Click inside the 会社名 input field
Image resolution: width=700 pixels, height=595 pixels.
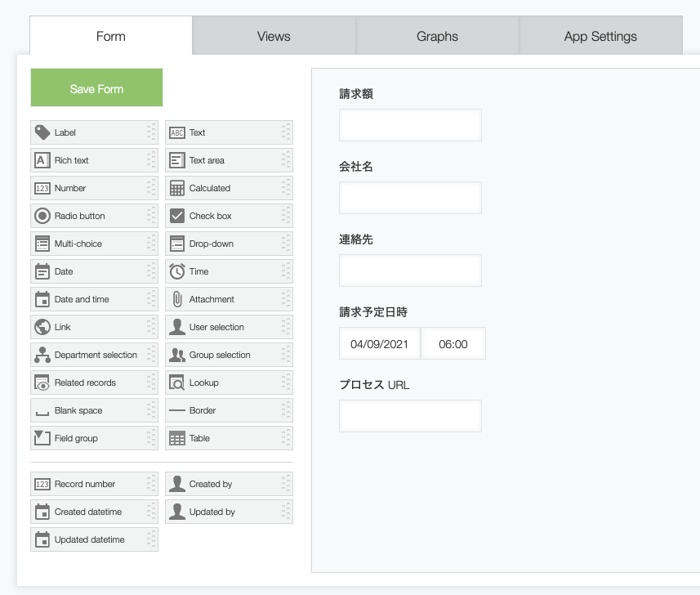tap(409, 198)
